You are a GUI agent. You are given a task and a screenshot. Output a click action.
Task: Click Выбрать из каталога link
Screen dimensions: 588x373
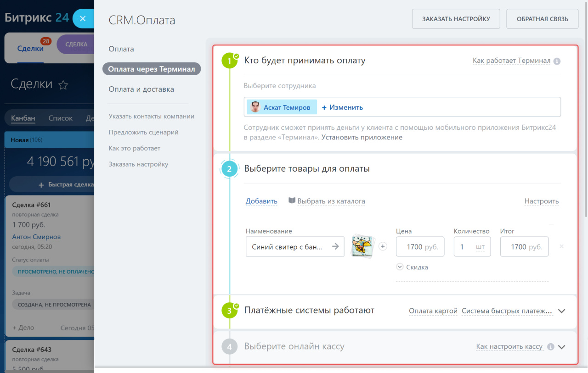[331, 201]
